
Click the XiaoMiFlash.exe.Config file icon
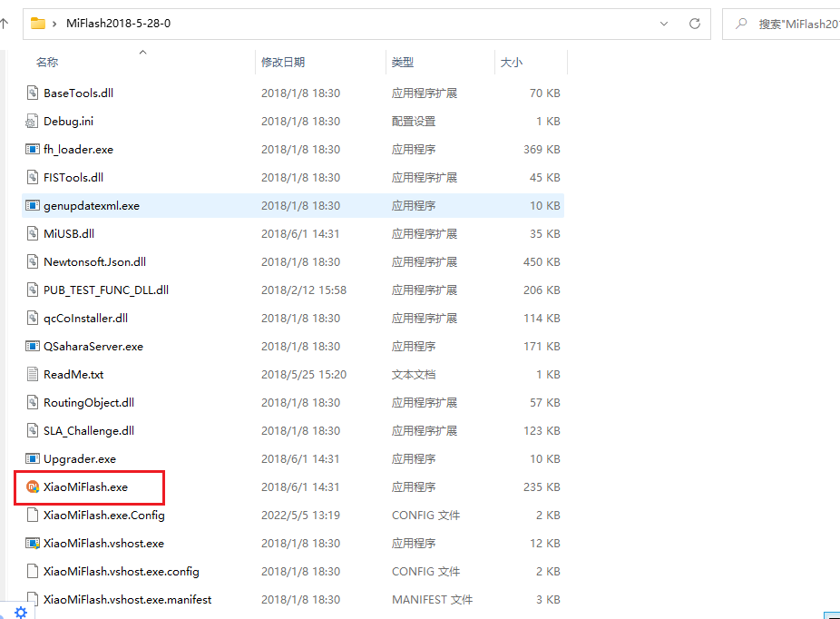coord(33,515)
